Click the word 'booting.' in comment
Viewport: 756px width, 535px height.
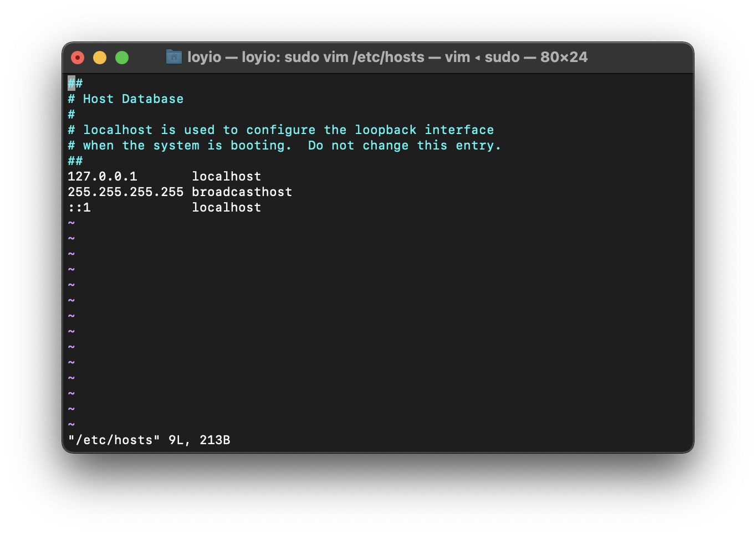(x=261, y=146)
